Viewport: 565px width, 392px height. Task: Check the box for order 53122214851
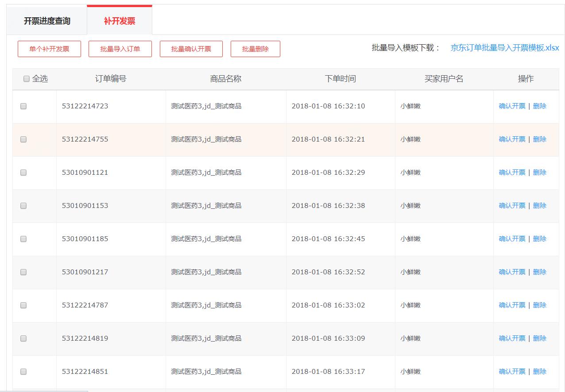click(x=23, y=372)
